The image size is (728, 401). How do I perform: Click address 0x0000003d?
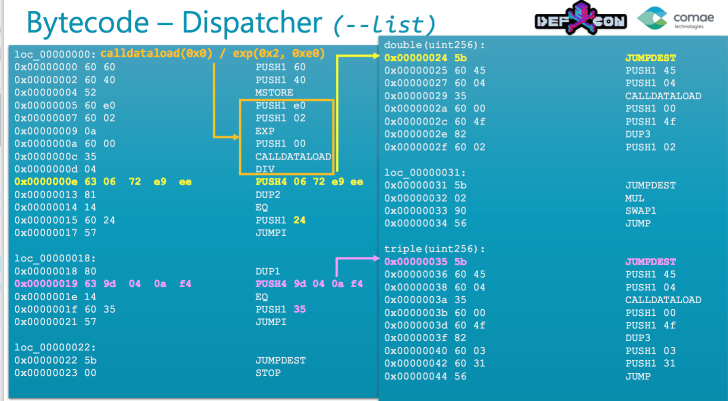click(x=416, y=325)
